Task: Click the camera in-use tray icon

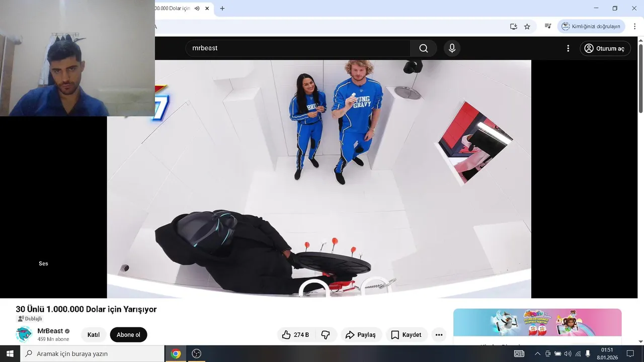Action: (x=548, y=354)
